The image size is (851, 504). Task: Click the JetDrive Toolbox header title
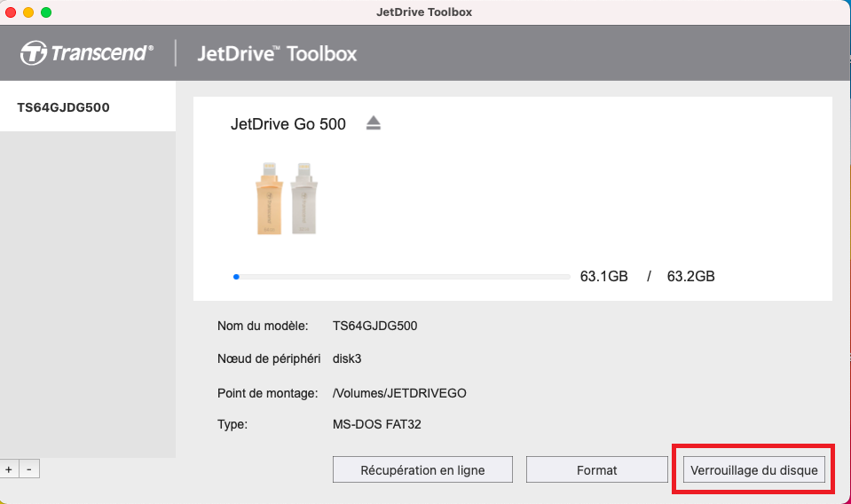[277, 54]
